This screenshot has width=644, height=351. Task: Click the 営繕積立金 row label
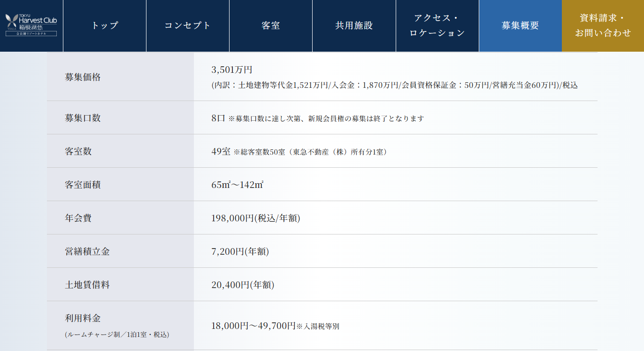click(x=87, y=251)
